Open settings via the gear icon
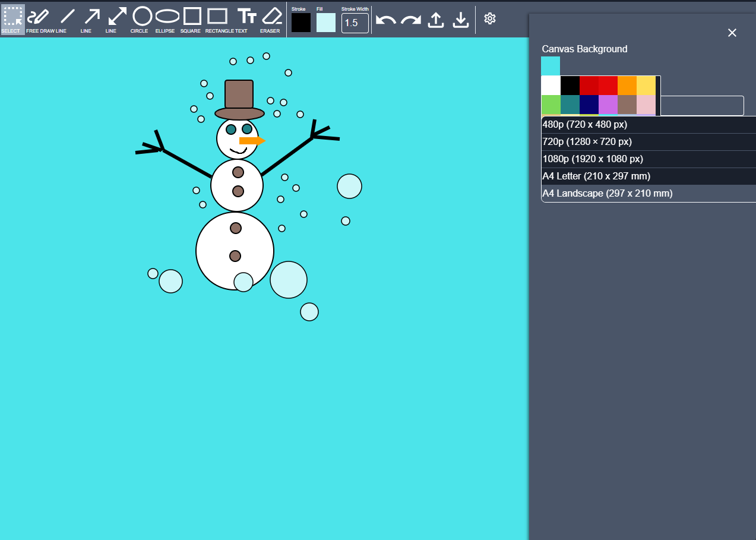Screen dimensions: 756x540 click(x=489, y=18)
